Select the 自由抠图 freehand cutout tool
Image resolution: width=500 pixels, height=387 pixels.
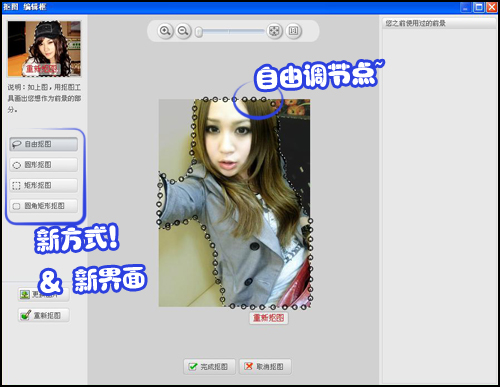pos(43,144)
